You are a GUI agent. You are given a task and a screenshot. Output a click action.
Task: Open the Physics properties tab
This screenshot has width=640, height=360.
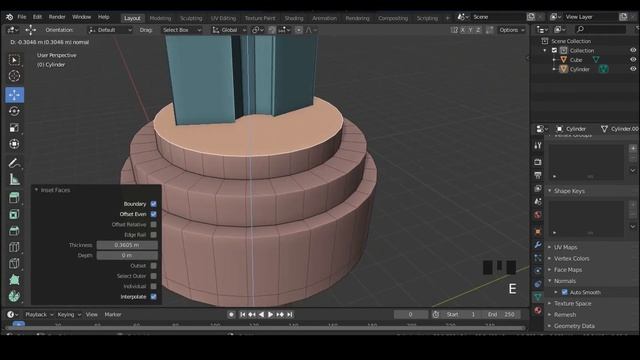pyautogui.click(x=538, y=271)
